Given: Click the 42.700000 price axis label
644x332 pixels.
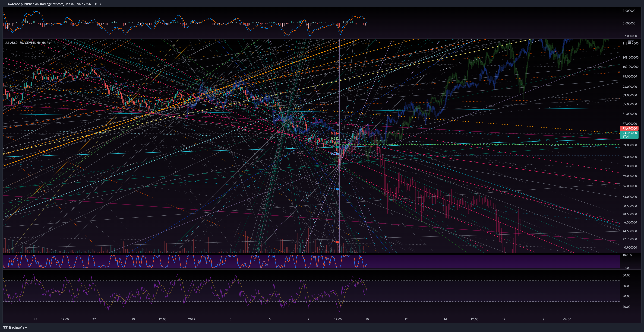Looking at the screenshot, I should point(630,239).
